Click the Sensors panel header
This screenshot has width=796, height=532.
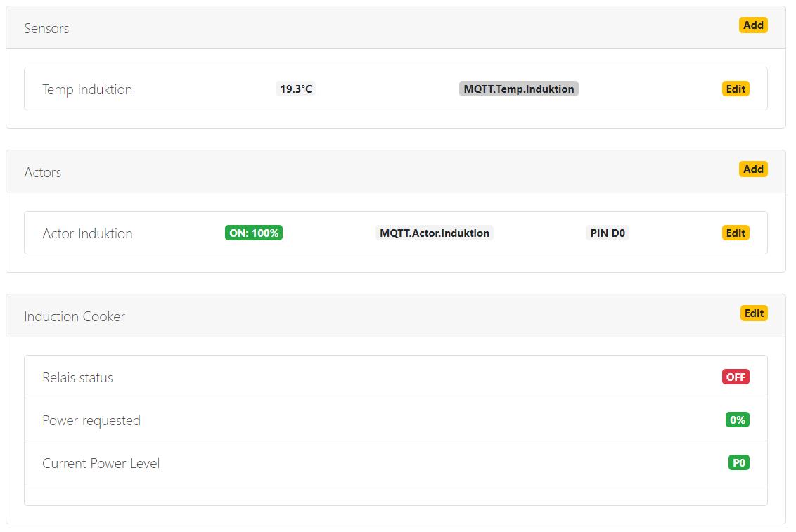[46, 28]
